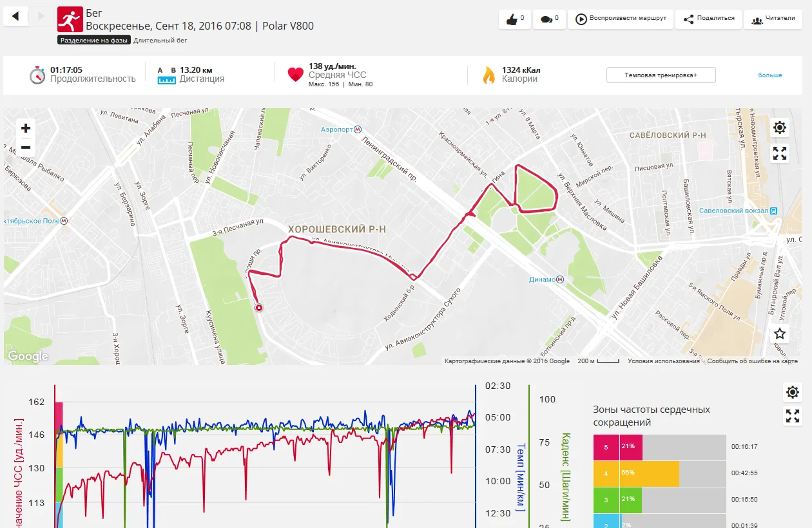Select Длительный бег tab

point(160,40)
